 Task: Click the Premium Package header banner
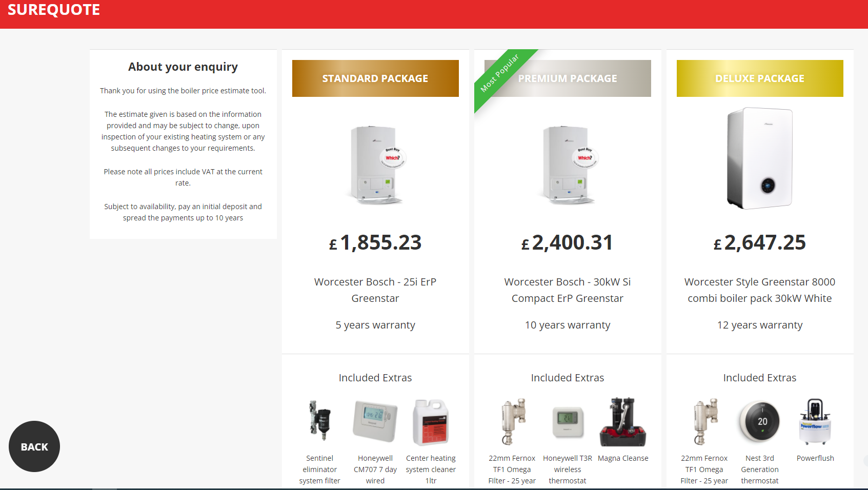(x=568, y=78)
